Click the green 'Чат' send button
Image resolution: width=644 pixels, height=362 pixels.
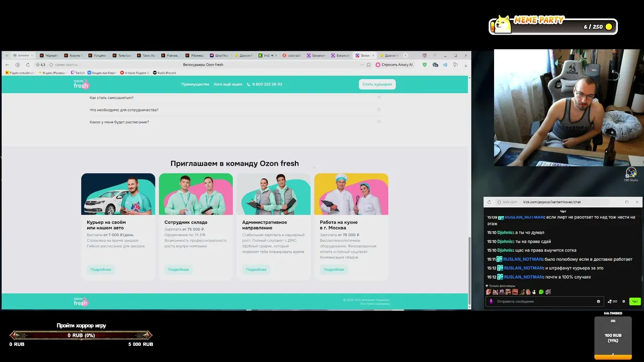tap(635, 302)
